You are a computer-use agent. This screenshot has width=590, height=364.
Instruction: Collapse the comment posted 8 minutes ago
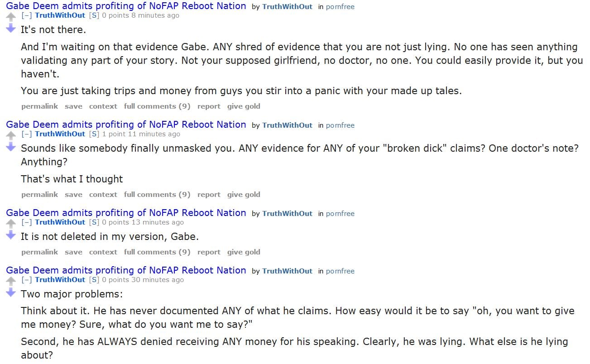tap(27, 15)
